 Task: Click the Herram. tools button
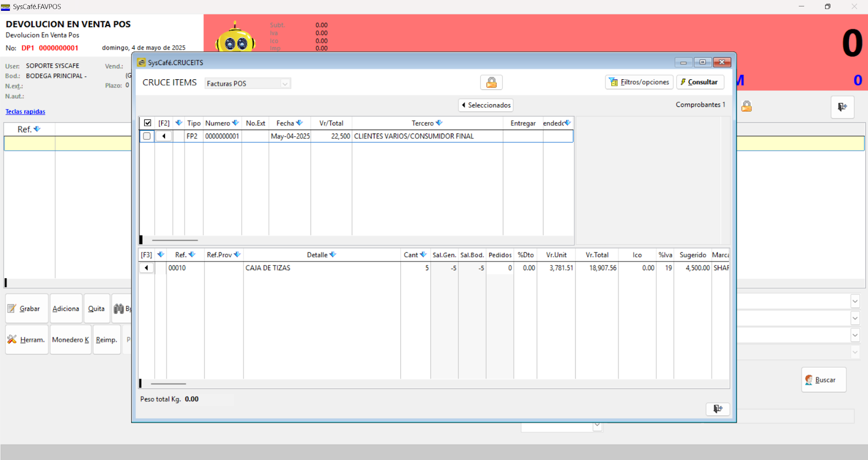[x=27, y=340]
